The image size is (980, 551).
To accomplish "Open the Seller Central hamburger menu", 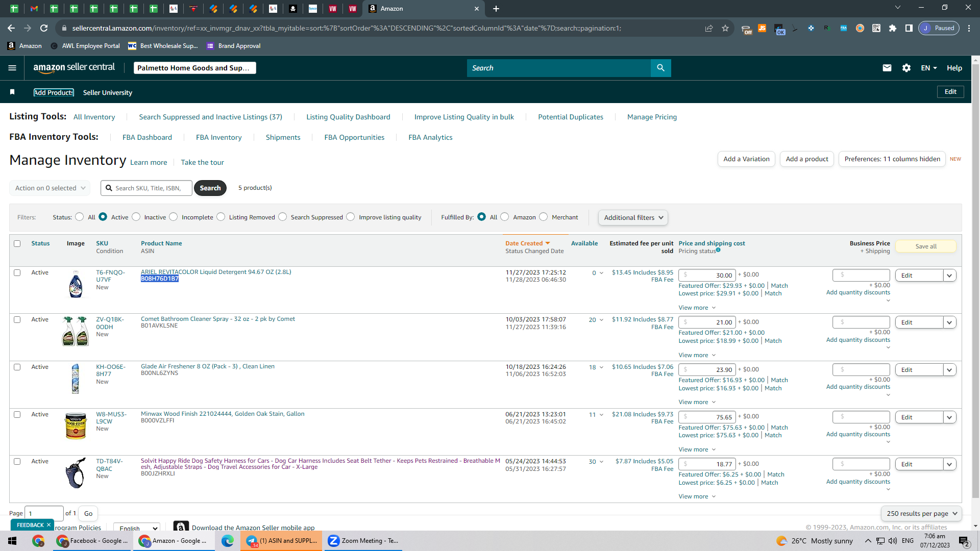I will point(12,68).
